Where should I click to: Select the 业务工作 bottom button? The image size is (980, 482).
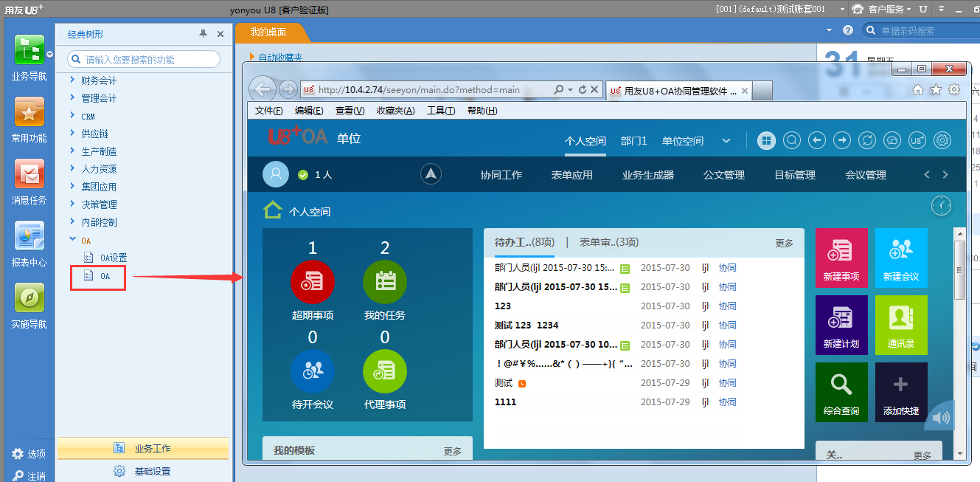pyautogui.click(x=143, y=448)
